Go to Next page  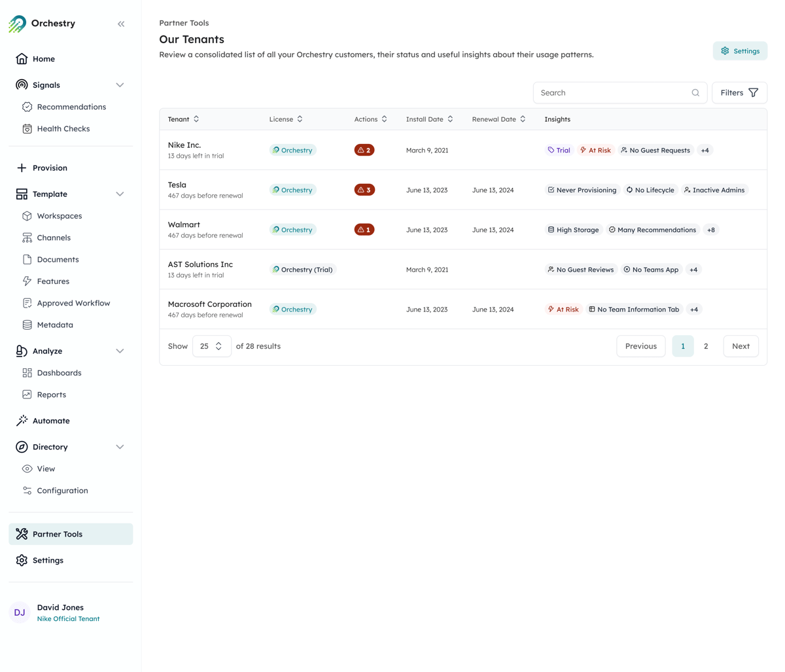pyautogui.click(x=741, y=346)
